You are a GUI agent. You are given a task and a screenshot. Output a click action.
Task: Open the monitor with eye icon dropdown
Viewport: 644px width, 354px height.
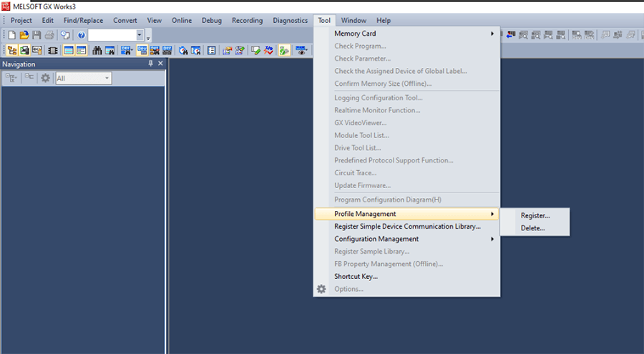(x=308, y=49)
